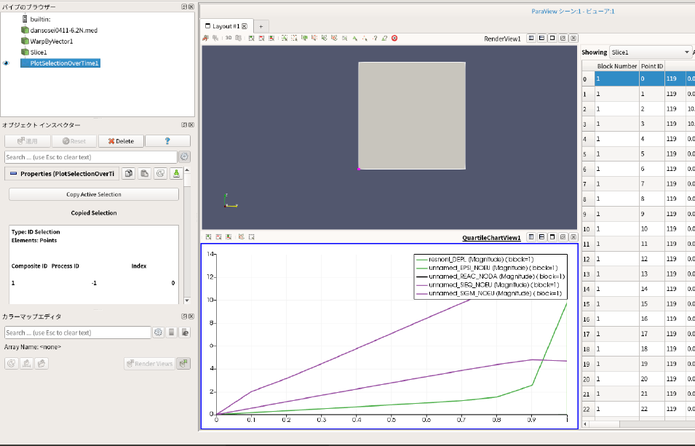The width and height of the screenshot is (695, 446).
Task: Split RenderView1 horizontally
Action: point(531,38)
